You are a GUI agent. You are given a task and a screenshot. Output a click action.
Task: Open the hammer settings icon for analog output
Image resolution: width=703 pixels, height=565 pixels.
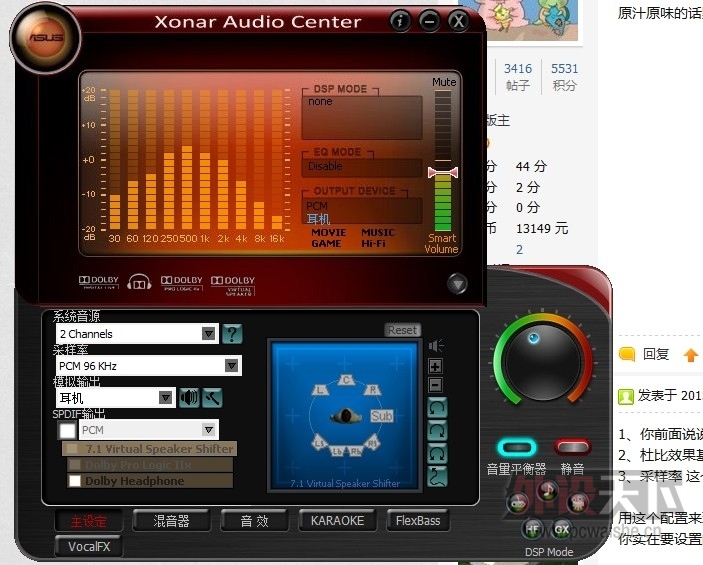point(211,398)
